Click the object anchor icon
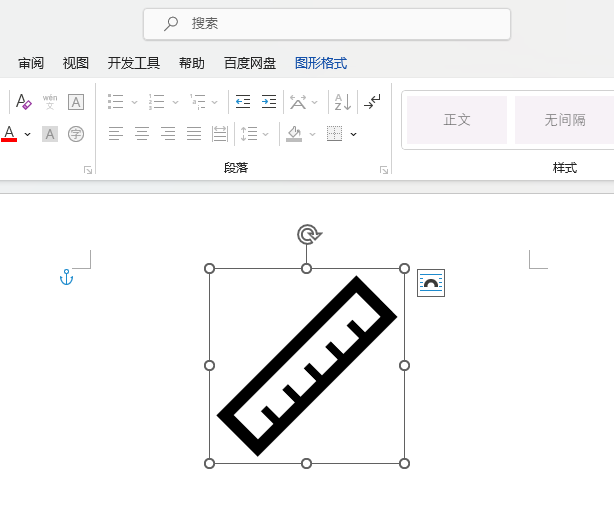Screen dimensions: 614x526 [x=67, y=277]
